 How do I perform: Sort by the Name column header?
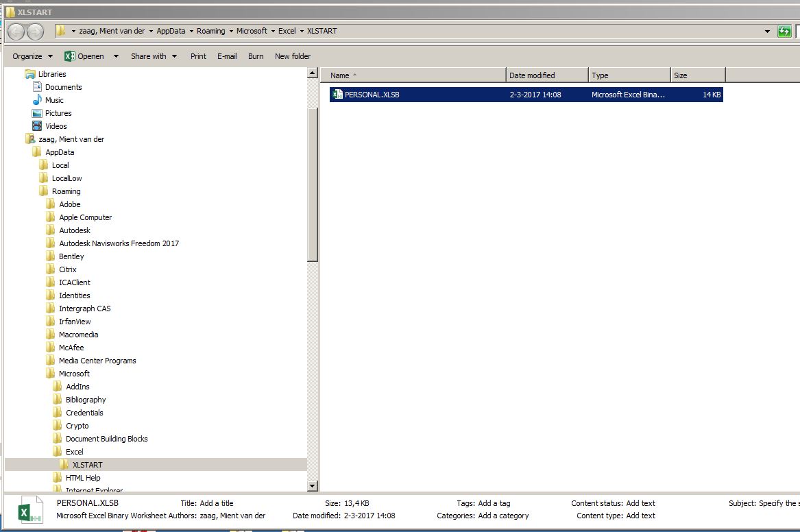tap(414, 75)
